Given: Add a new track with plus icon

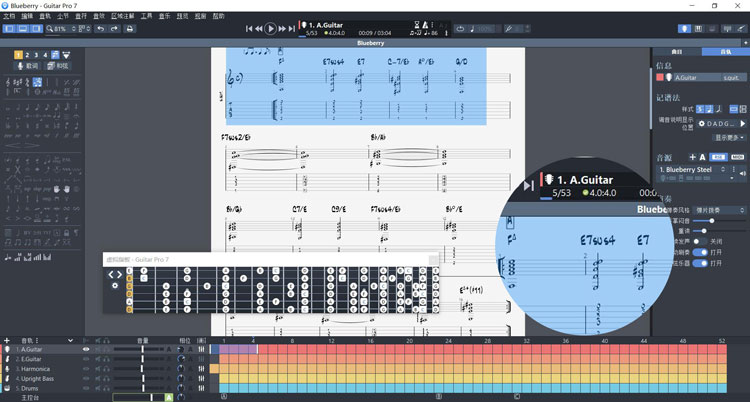Looking at the screenshot, I should (x=7, y=341).
